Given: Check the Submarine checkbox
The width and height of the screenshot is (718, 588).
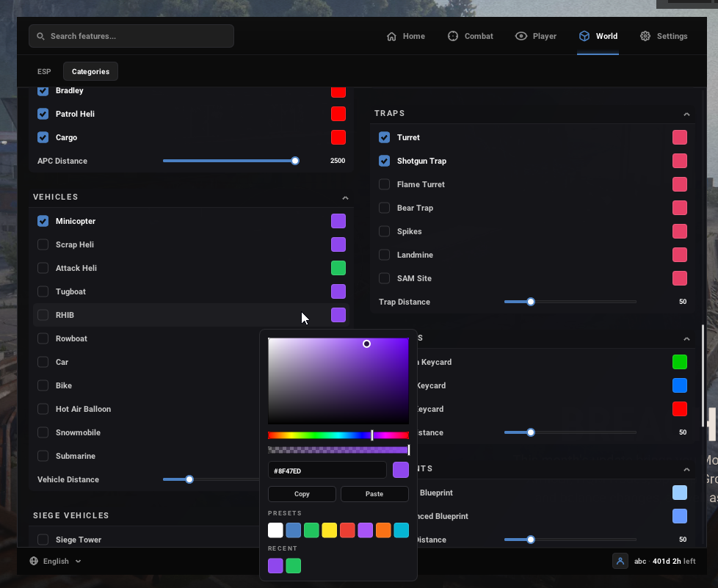Looking at the screenshot, I should point(43,456).
